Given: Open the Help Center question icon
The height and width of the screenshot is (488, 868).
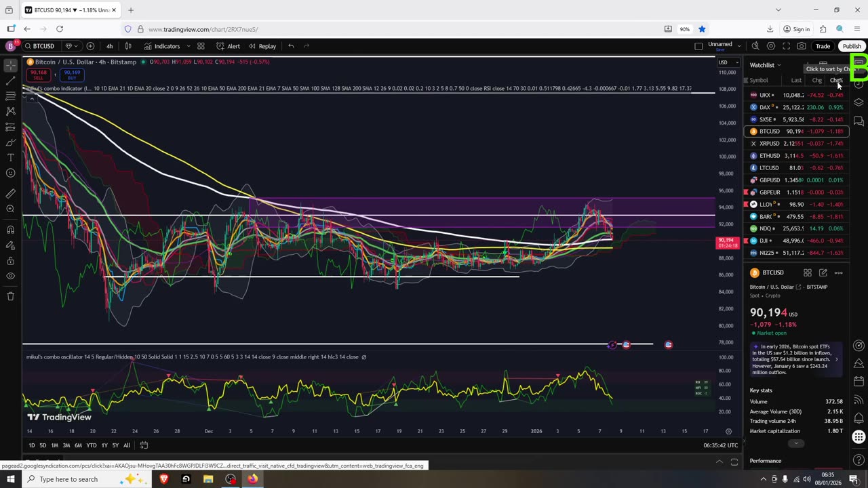Looking at the screenshot, I should pyautogui.click(x=859, y=461).
